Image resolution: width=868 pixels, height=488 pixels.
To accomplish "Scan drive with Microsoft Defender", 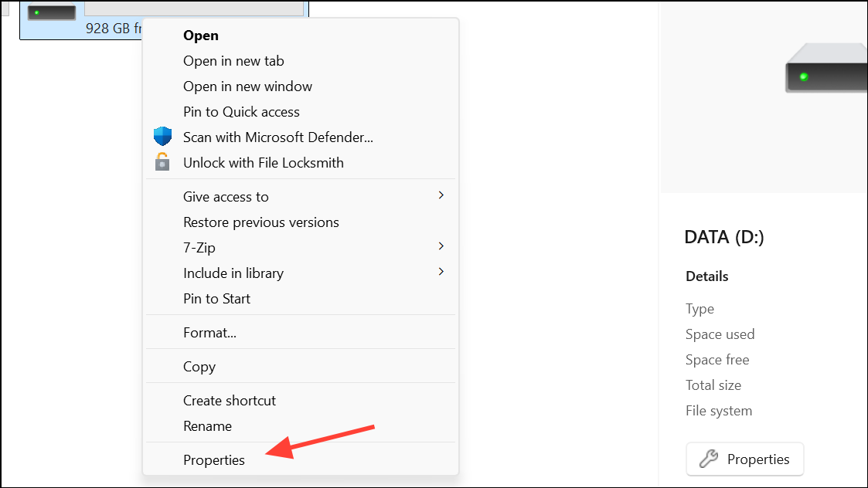I will [277, 137].
